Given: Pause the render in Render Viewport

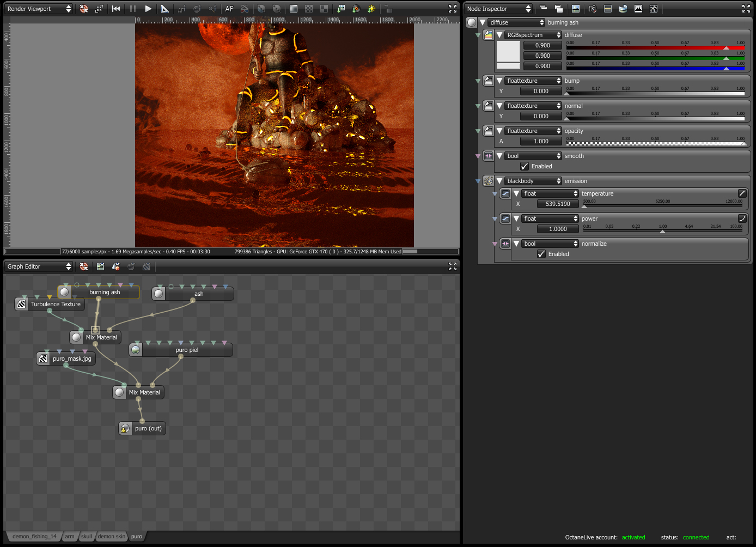Looking at the screenshot, I should pyautogui.click(x=133, y=9).
